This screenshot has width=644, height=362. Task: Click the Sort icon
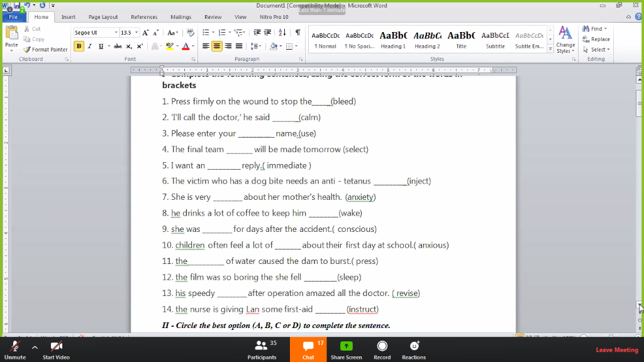[282, 33]
